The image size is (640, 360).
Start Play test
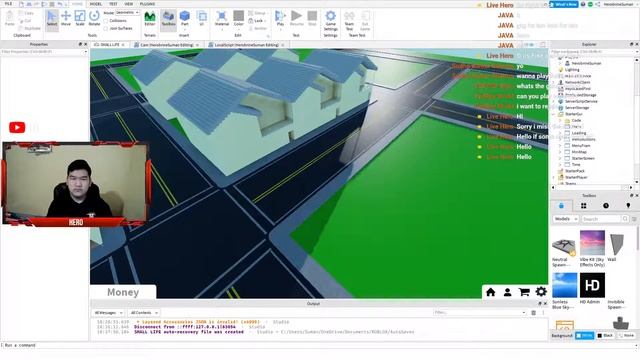click(280, 19)
